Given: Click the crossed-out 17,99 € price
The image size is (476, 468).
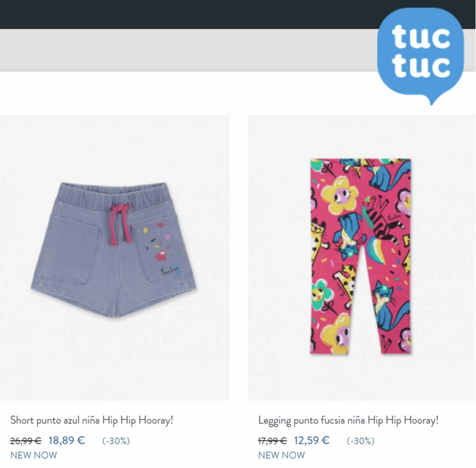Looking at the screenshot, I should point(273,441).
